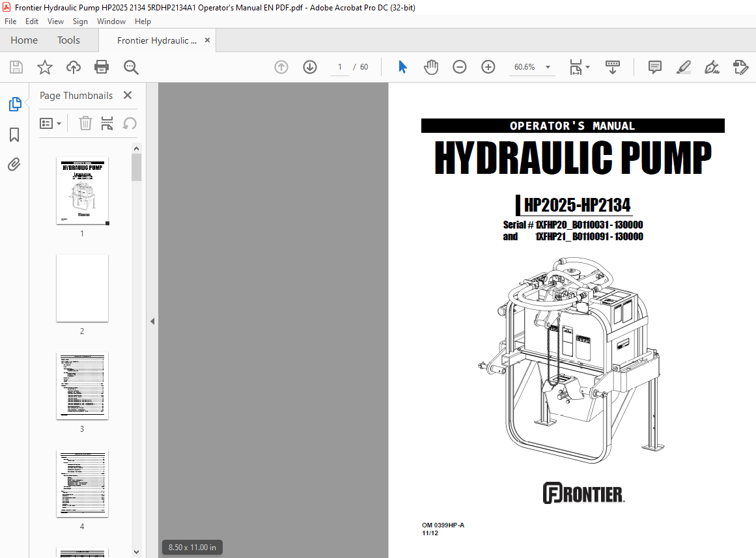Expand the page fit options arrow
This screenshot has height=558, width=756.
point(587,67)
